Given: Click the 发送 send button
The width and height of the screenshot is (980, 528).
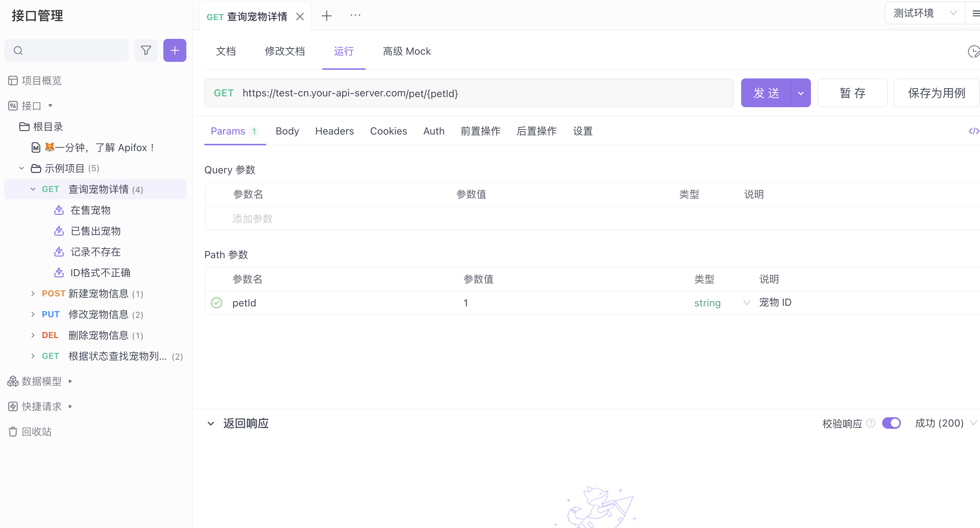Looking at the screenshot, I should coord(766,92).
